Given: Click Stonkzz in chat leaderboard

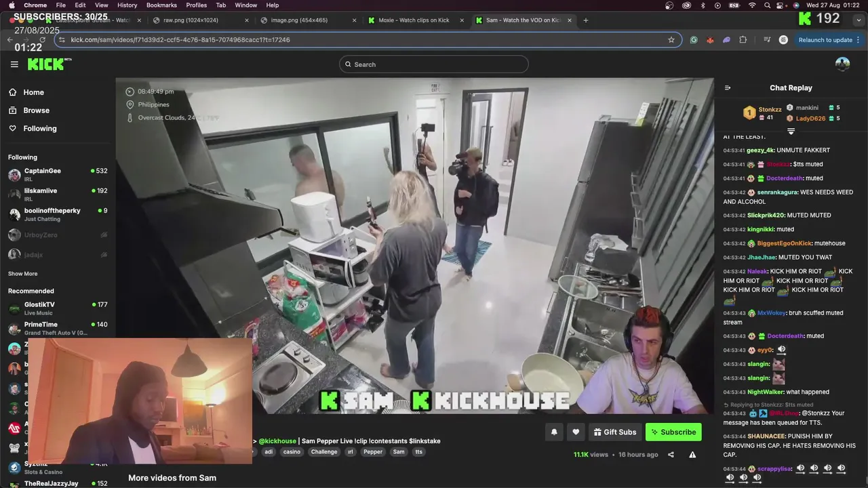Looking at the screenshot, I should [x=770, y=109].
